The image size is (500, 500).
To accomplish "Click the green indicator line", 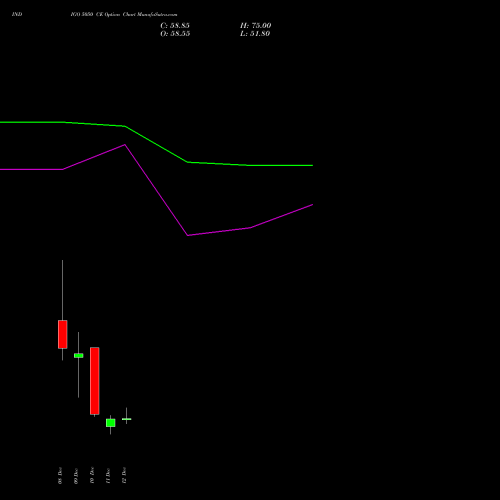I will [x=156, y=144].
